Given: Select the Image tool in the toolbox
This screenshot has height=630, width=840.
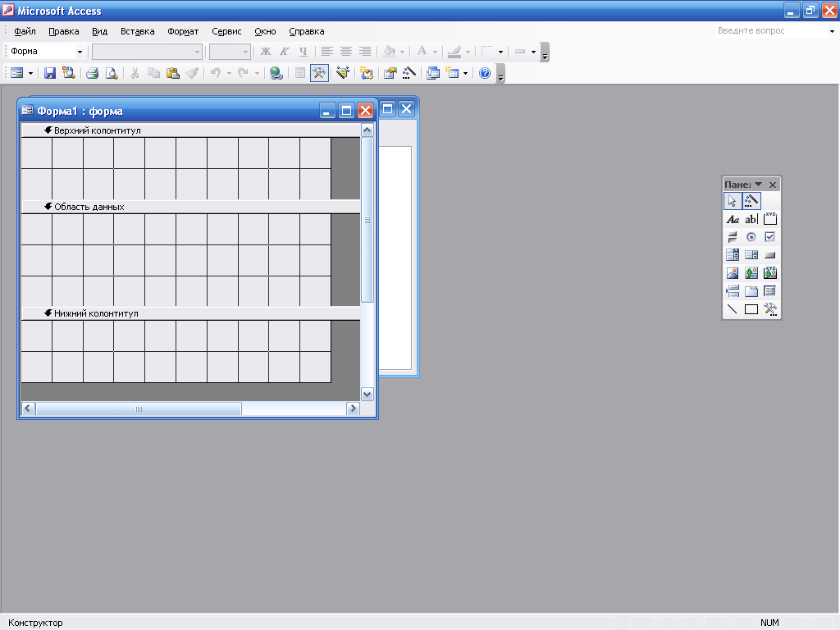Looking at the screenshot, I should click(733, 273).
